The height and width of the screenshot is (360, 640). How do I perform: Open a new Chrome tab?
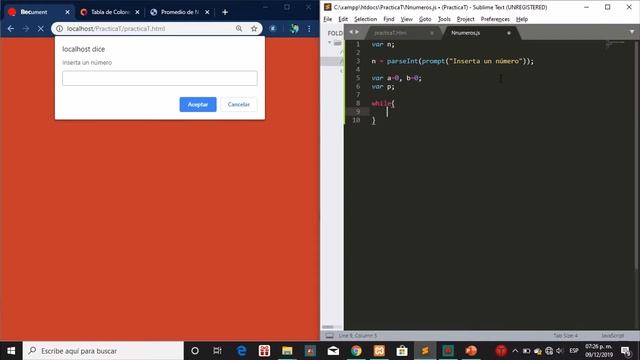225,12
